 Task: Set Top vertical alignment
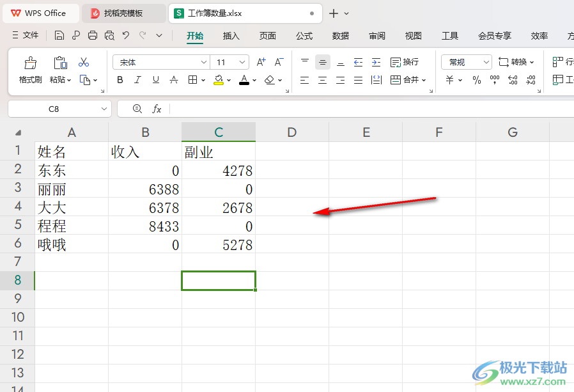pos(304,62)
